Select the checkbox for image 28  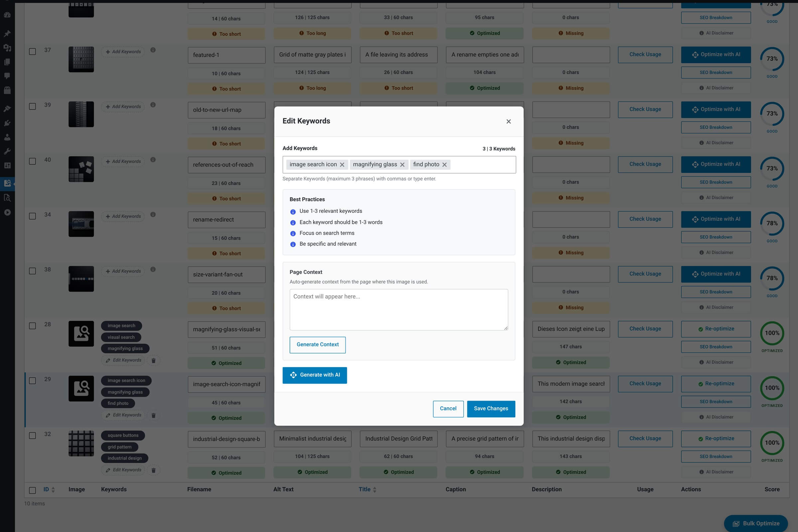click(32, 326)
